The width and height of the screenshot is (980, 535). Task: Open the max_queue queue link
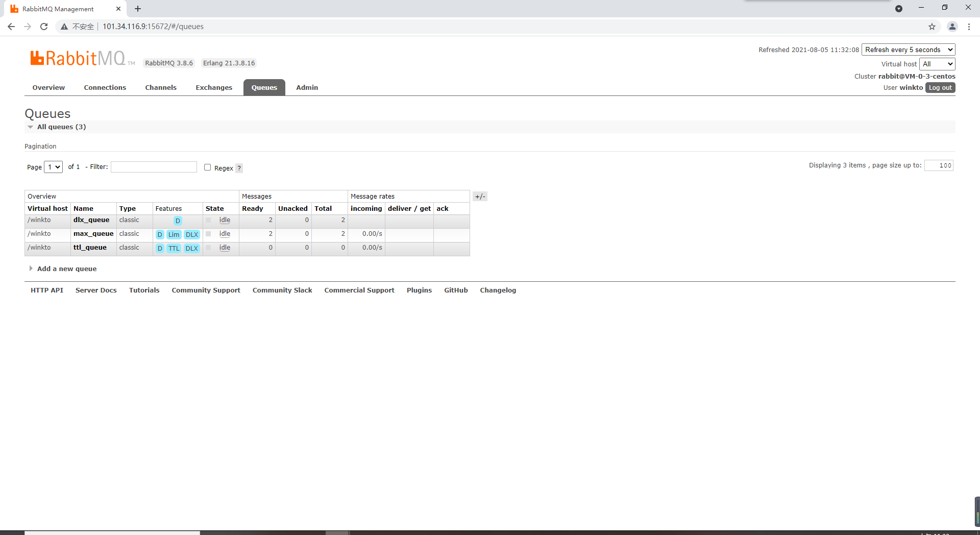click(x=93, y=234)
